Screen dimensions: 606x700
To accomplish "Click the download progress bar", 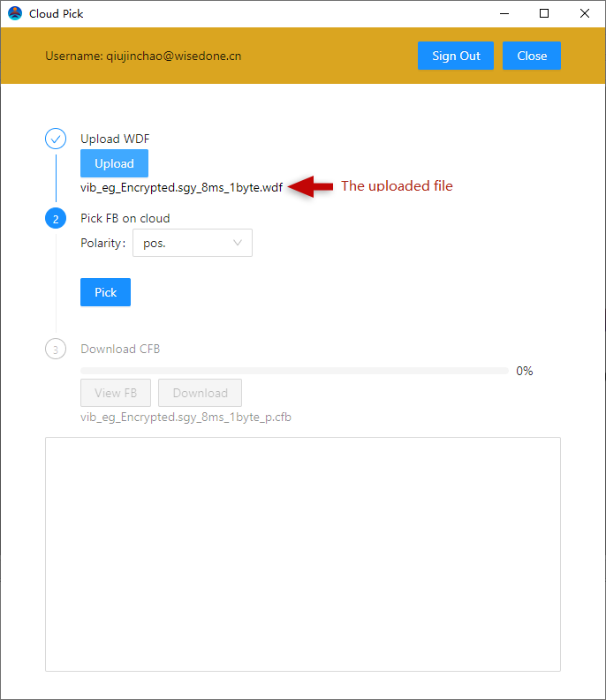I will tap(293, 371).
